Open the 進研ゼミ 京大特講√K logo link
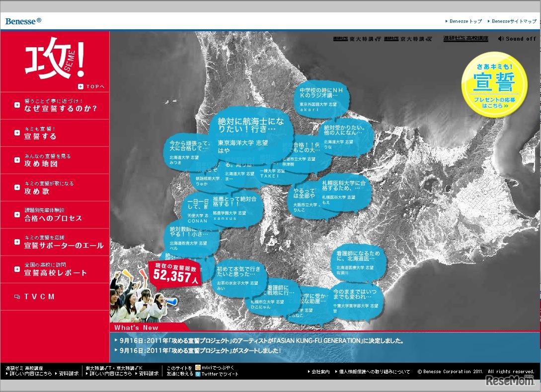 [x=407, y=39]
